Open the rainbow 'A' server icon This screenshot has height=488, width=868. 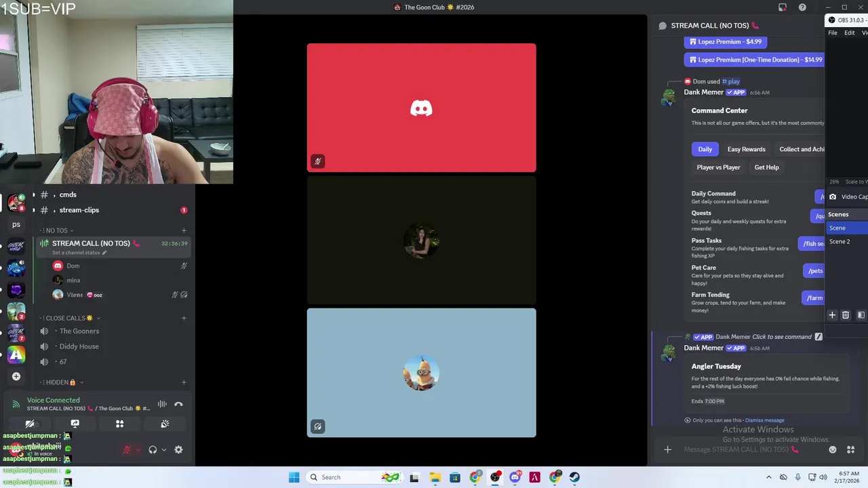[x=16, y=354]
